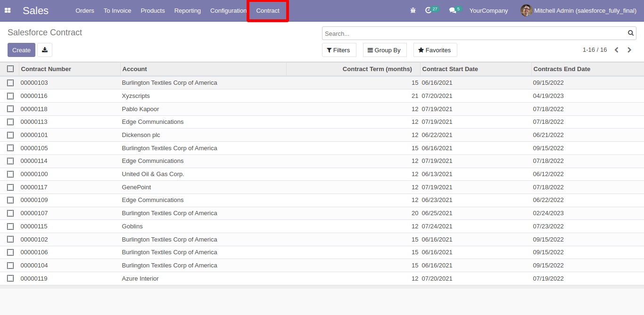Open the Contract menu item
The image size is (644, 315).
tap(268, 10)
